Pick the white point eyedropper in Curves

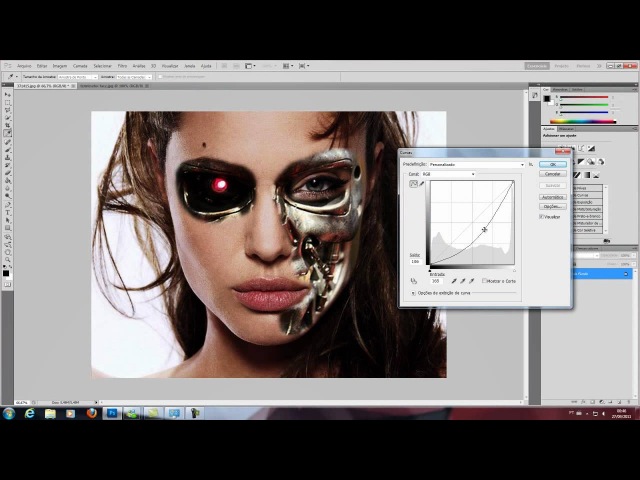pos(470,281)
